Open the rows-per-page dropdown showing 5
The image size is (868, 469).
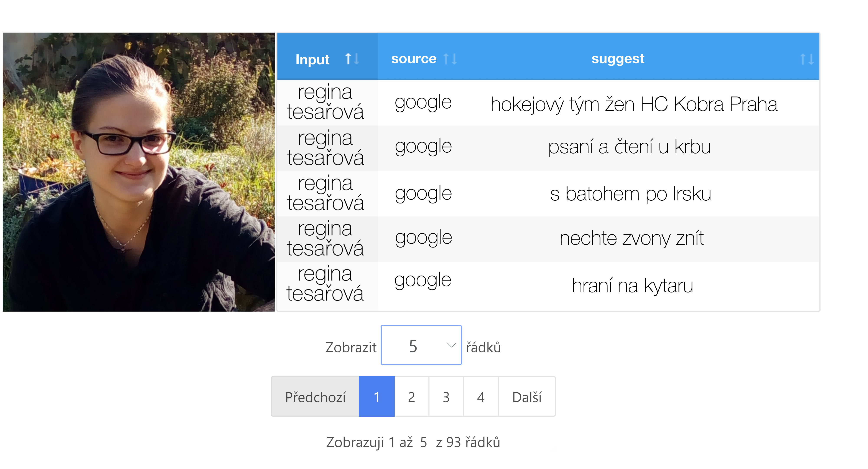[x=421, y=345]
